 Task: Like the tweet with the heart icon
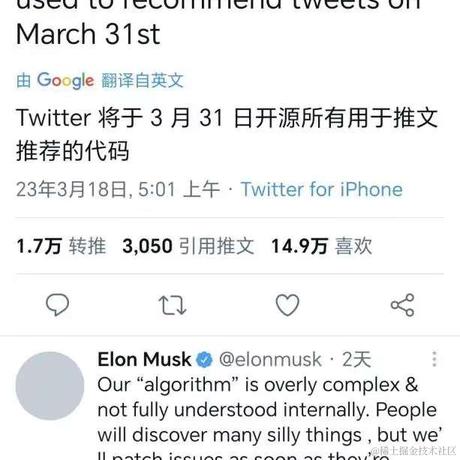pyautogui.click(x=287, y=305)
